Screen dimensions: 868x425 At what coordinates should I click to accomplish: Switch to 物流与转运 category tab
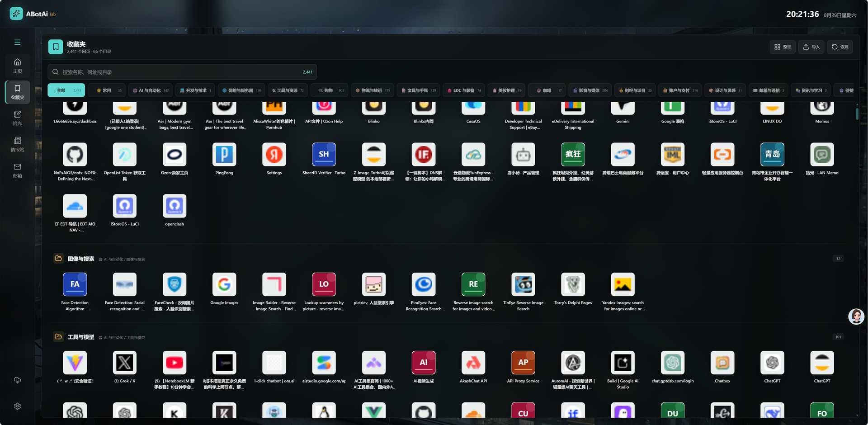pos(373,90)
